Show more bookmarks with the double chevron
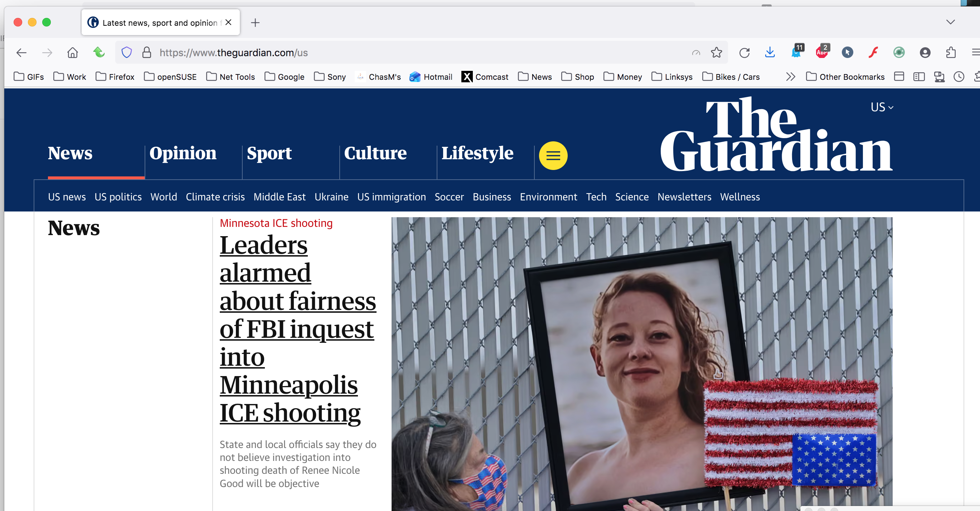The image size is (980, 511). [x=791, y=77]
